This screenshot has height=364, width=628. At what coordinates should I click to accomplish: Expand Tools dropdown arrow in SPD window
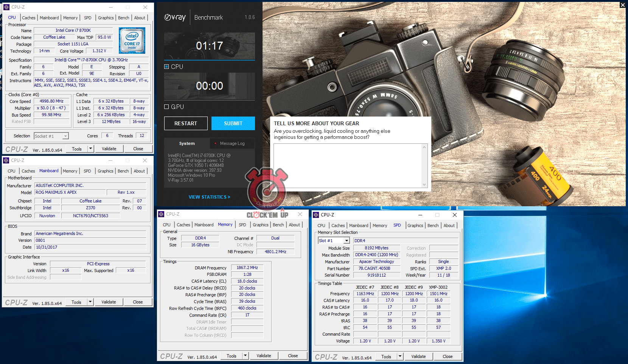pos(400,356)
